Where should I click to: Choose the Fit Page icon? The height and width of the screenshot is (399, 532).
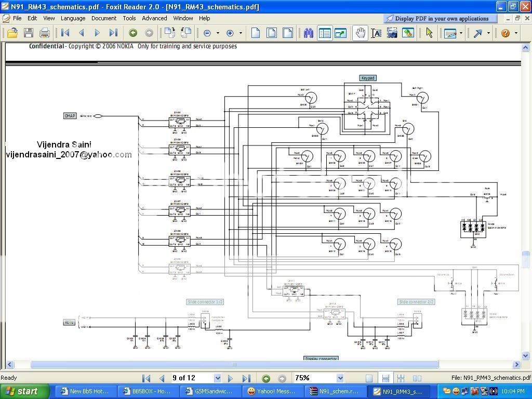tap(271, 33)
